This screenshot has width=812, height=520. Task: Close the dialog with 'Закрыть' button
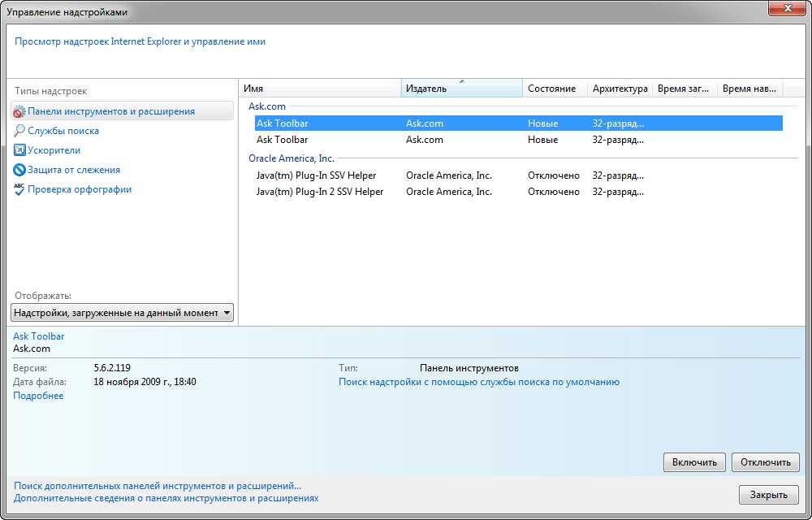click(x=768, y=495)
